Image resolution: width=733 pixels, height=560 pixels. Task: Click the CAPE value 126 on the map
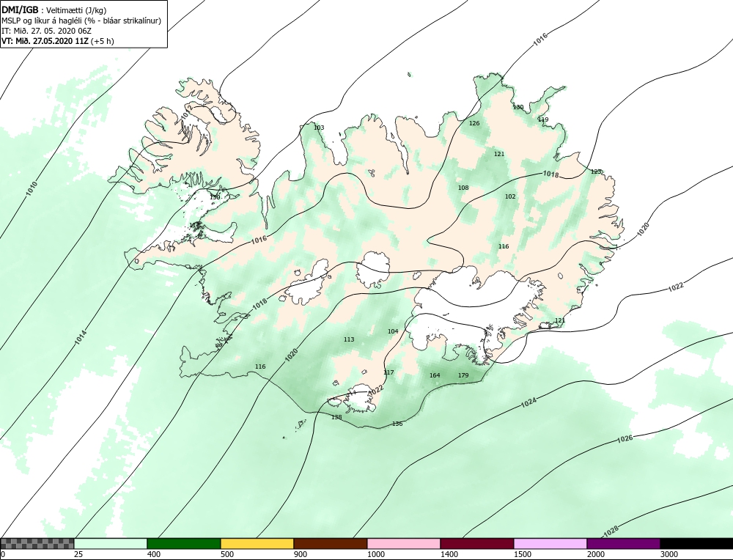(474, 123)
